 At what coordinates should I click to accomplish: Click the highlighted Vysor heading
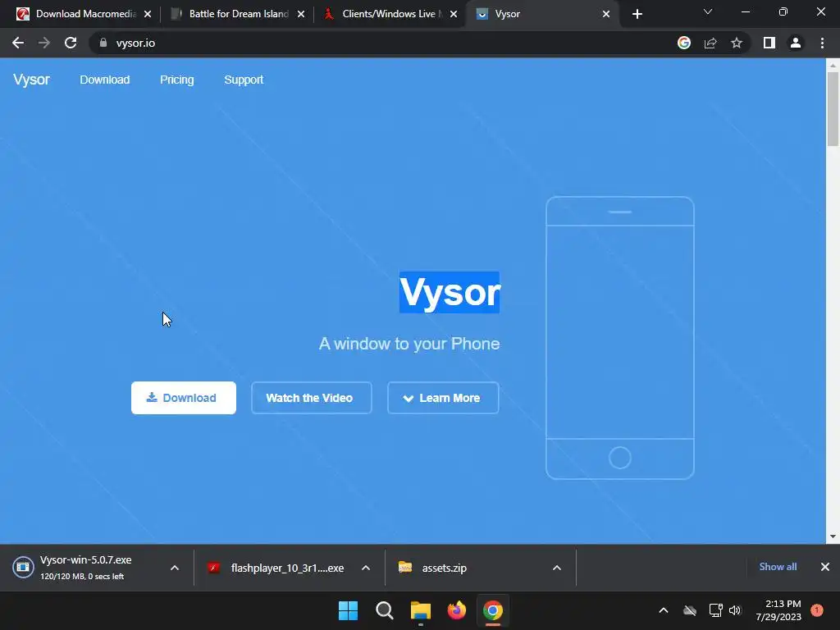click(x=450, y=293)
